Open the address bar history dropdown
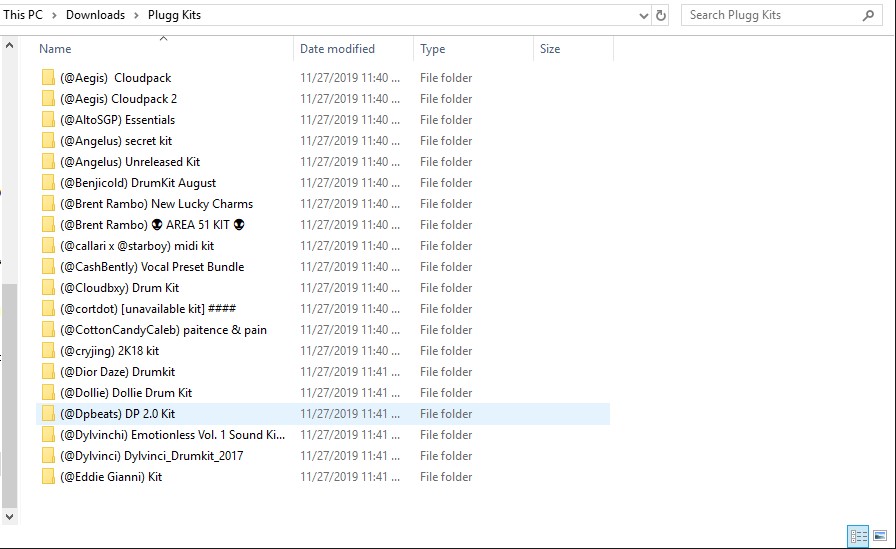896x549 pixels. click(643, 15)
